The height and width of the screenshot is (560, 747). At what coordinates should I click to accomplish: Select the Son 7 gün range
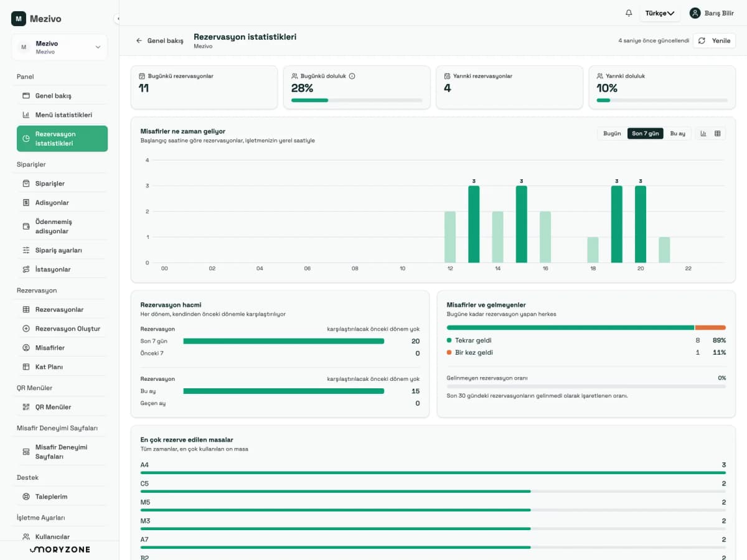[645, 134]
